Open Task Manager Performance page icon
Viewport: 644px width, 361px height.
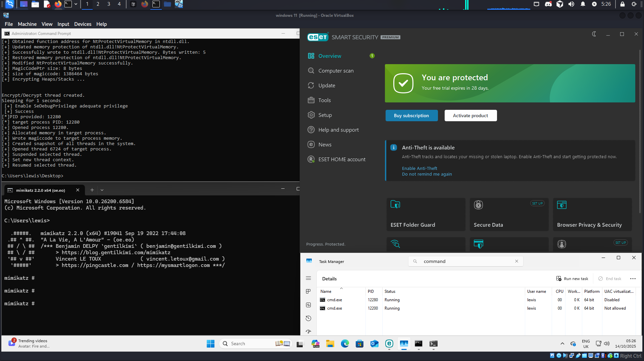pyautogui.click(x=308, y=305)
